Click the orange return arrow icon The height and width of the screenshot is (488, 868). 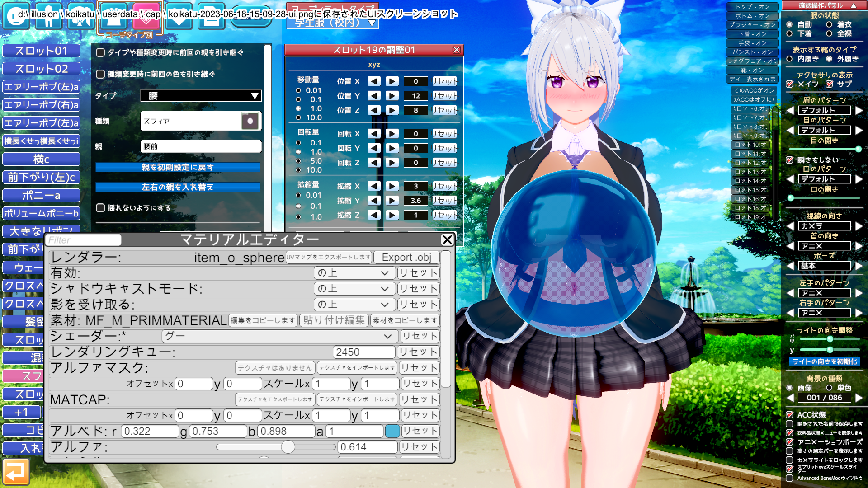point(16,472)
